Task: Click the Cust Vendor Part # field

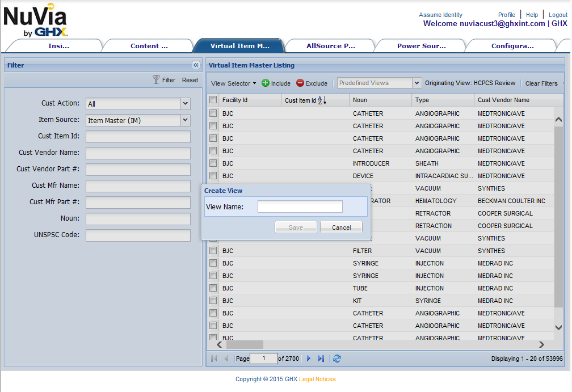Action: click(x=138, y=170)
